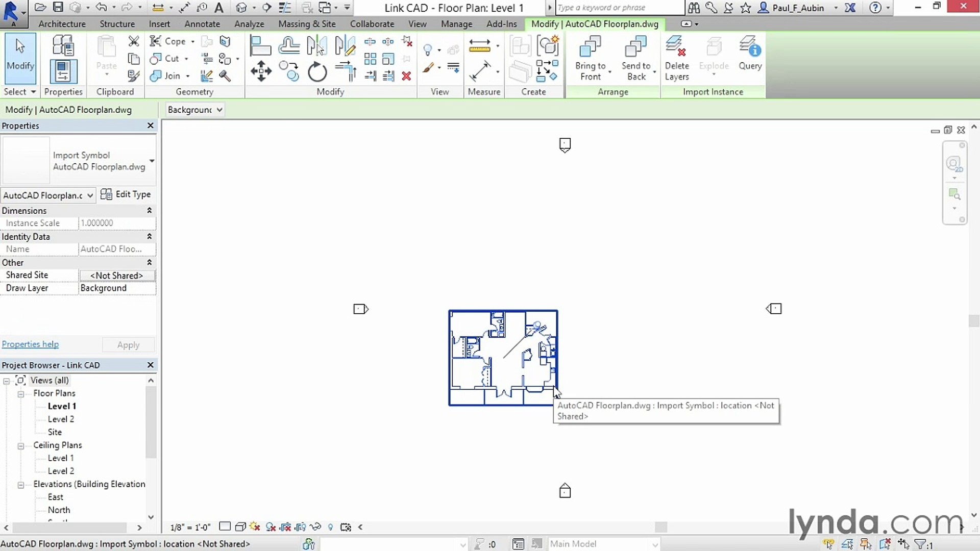Screen dimensions: 980x551
Task: Collapse the Identity Data section
Action: tap(150, 236)
